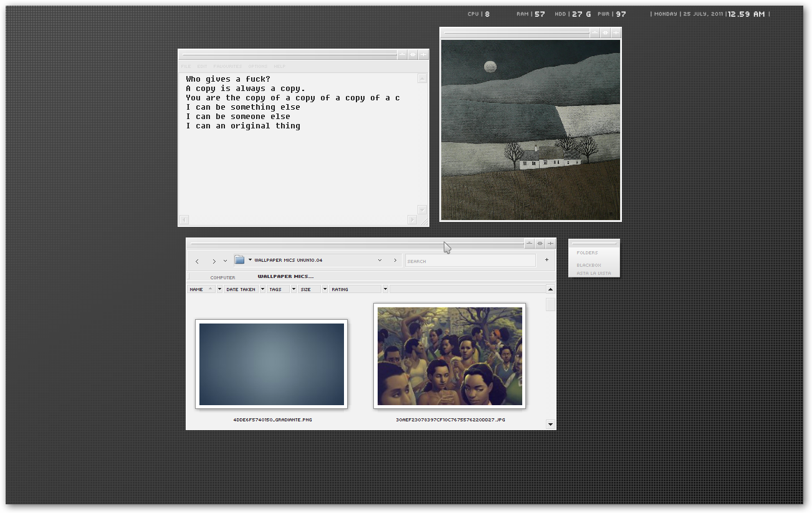Sort files by DATE TAKEN column
This screenshot has height=513, width=812.
[241, 289]
